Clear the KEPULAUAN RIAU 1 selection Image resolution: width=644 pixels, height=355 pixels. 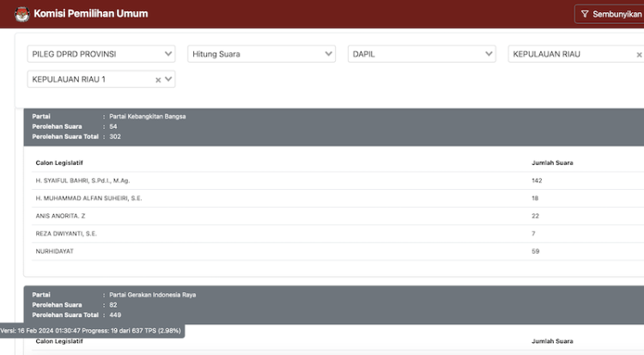click(158, 80)
